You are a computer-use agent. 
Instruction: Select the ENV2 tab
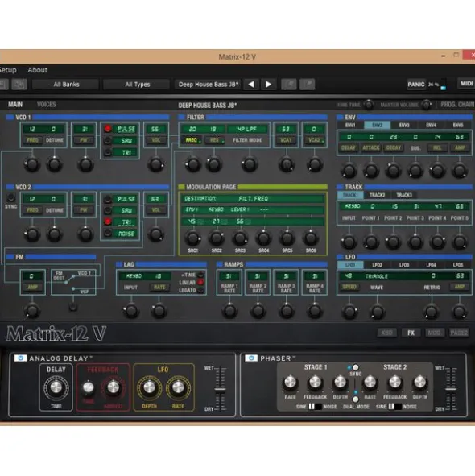pyautogui.click(x=377, y=125)
